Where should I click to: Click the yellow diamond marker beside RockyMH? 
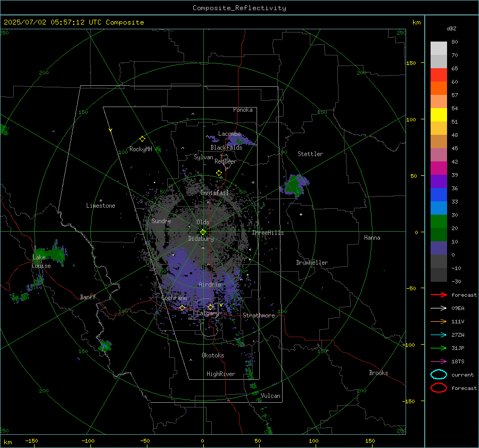click(142, 139)
